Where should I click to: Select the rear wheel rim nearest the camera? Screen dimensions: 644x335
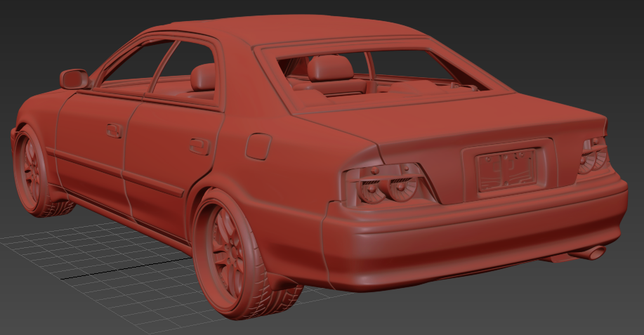pyautogui.click(x=224, y=254)
